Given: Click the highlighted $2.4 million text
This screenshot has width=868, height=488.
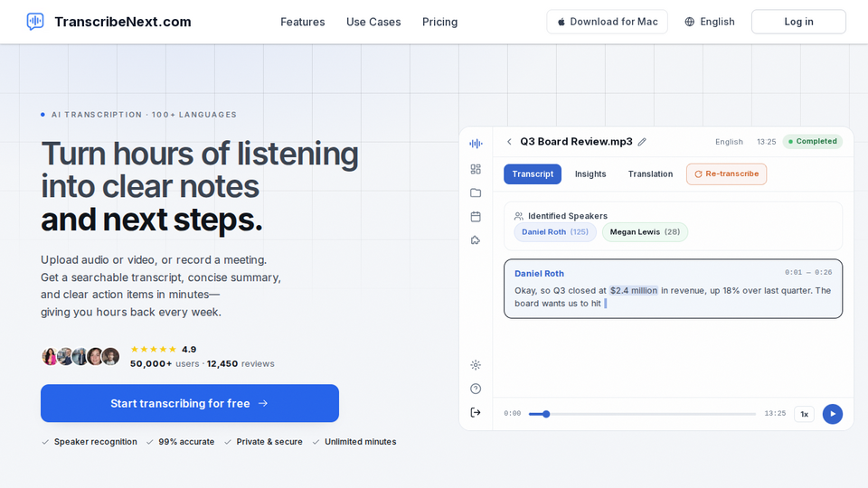Looking at the screenshot, I should point(634,290).
